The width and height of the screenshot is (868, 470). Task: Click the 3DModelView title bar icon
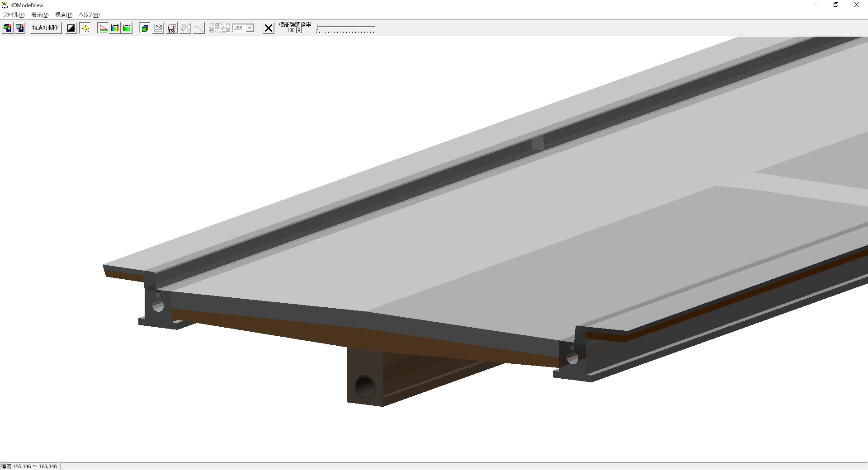pyautogui.click(x=5, y=5)
